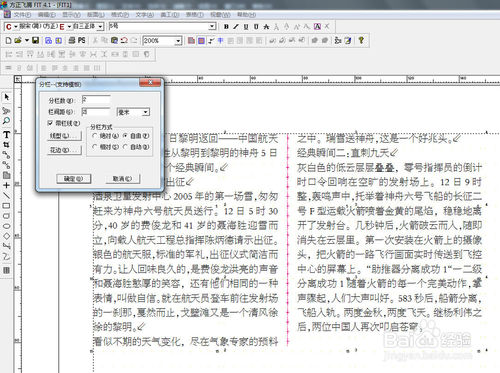Select the Zoom magnifier tool

coord(6,120)
